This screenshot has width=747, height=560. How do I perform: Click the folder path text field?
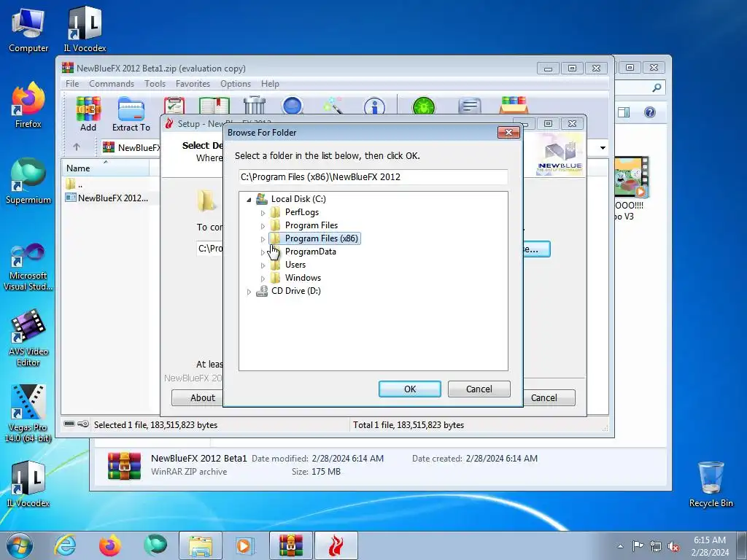point(373,177)
